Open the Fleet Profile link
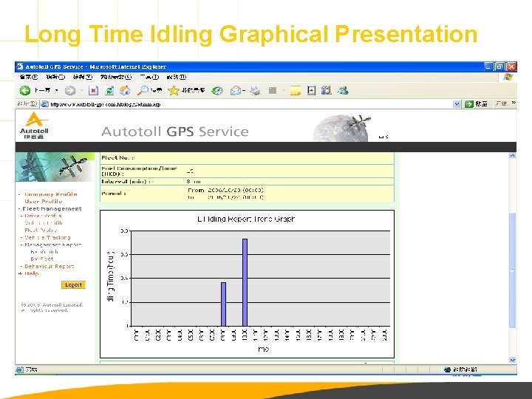Screen dimensions: 532x399 pyautogui.click(x=41, y=230)
